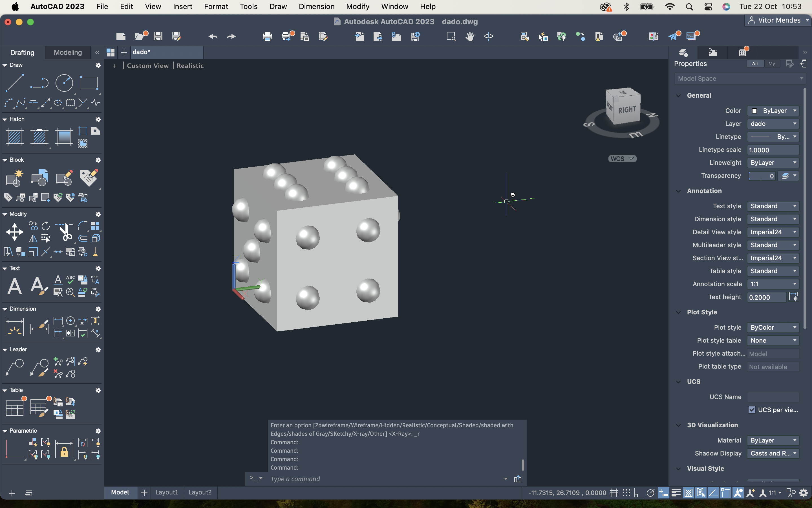The image size is (812, 508).
Task: Open the Annotation scale dropdown in Properties
Action: [x=773, y=284]
